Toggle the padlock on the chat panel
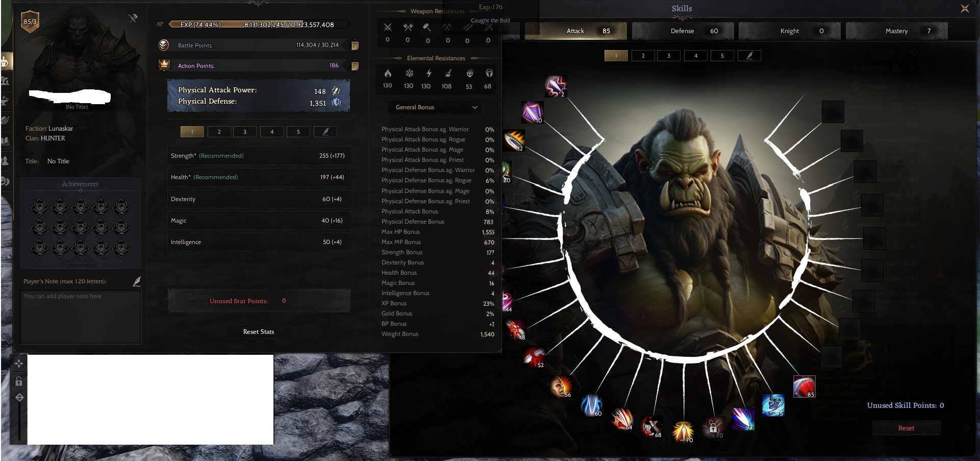 (x=19, y=381)
